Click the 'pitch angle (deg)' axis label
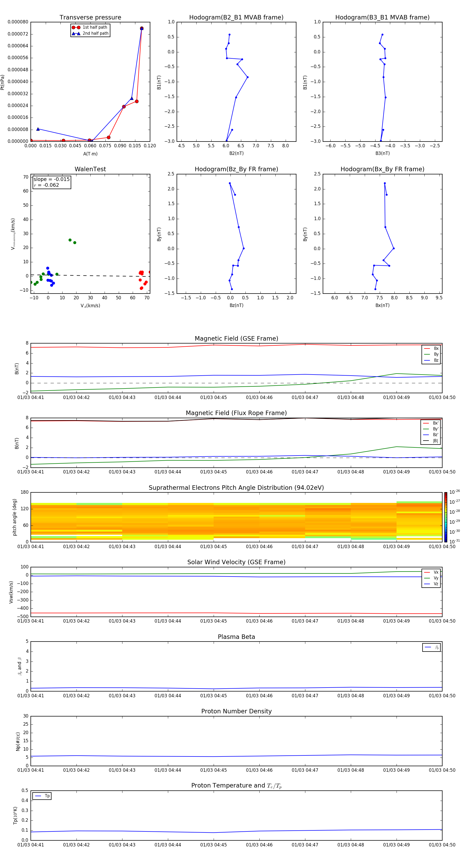The image size is (473, 868). point(14,517)
